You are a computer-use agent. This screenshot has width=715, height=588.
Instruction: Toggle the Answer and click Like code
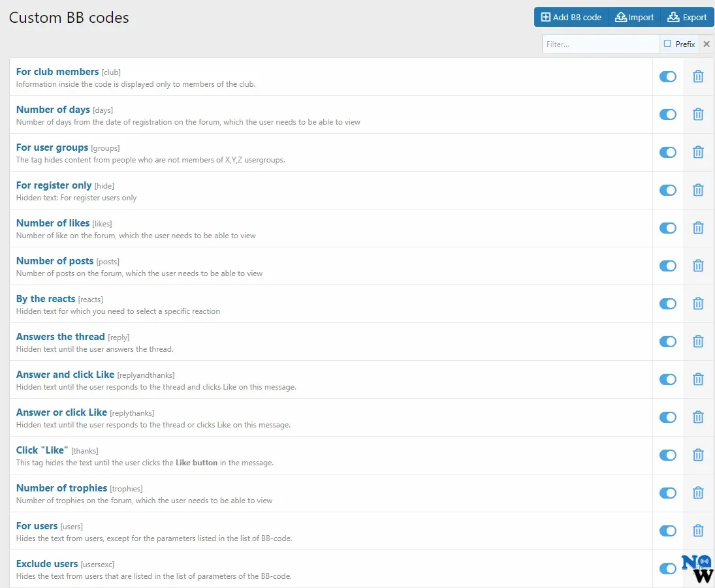tap(667, 379)
